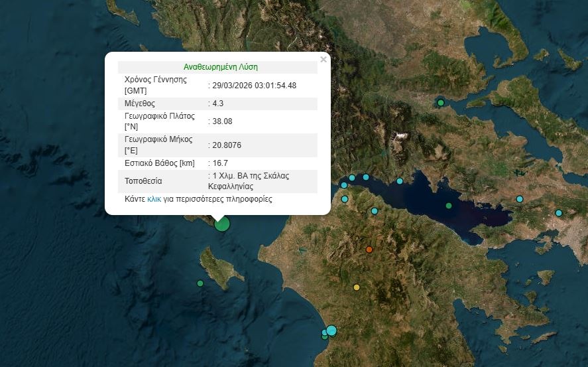Click the focal depth value 16.7
Viewport: 588px width, 367px height.
pos(220,163)
